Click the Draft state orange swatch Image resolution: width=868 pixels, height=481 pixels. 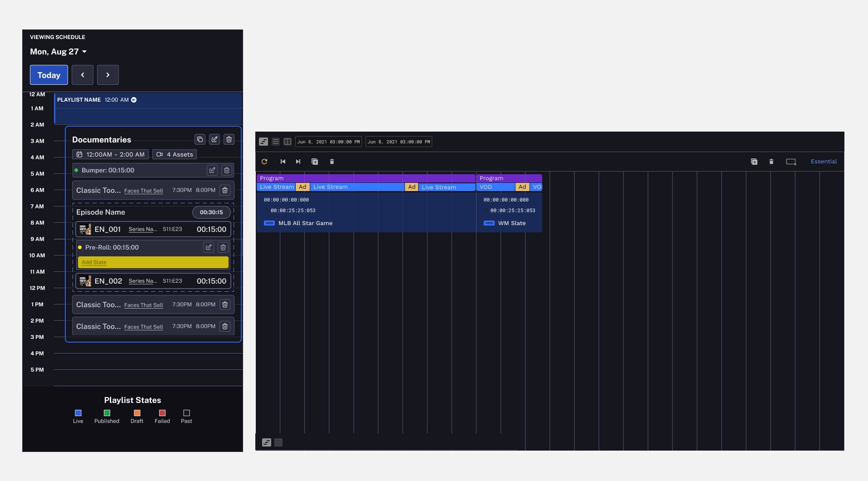[137, 413]
